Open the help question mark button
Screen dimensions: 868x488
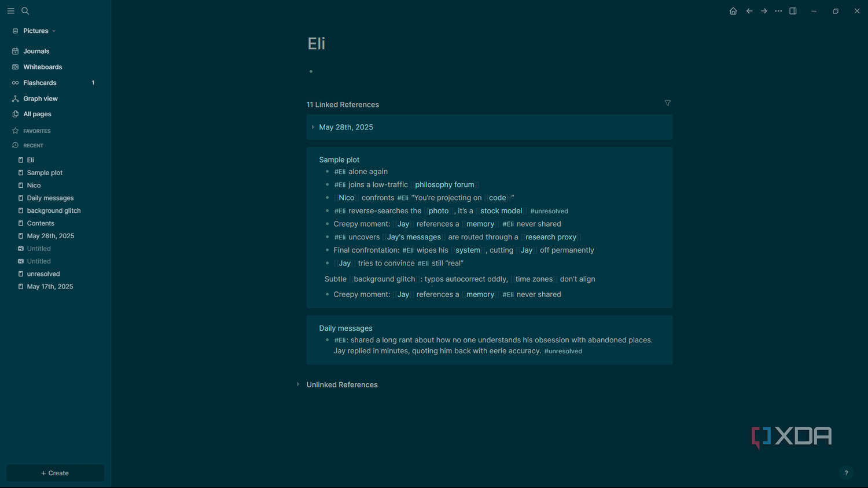click(846, 473)
